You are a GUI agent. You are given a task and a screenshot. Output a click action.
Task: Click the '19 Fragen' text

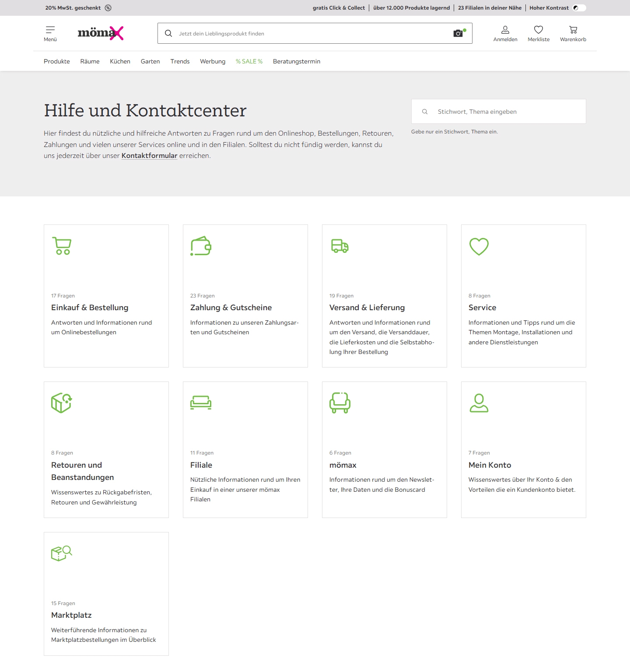point(342,296)
